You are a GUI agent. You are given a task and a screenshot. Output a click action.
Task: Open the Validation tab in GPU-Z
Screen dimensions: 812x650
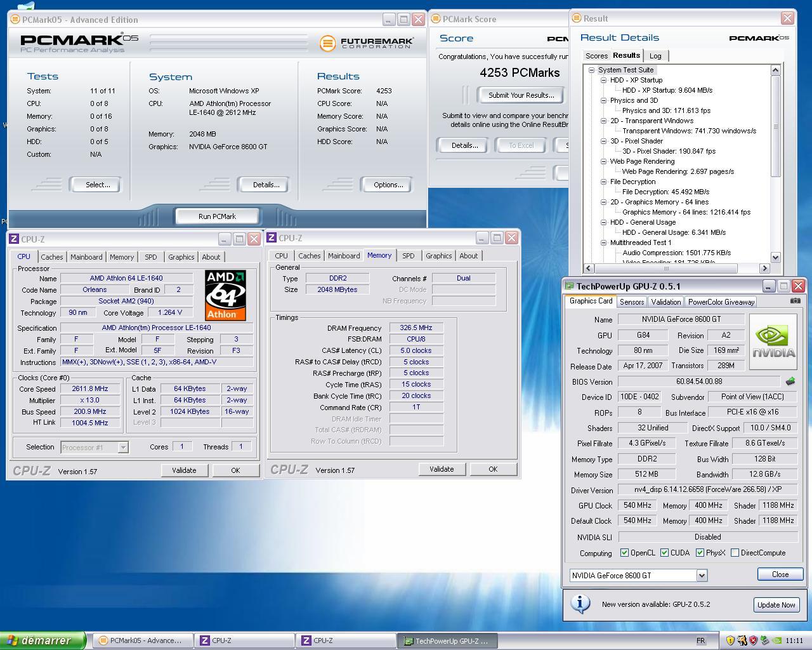666,302
